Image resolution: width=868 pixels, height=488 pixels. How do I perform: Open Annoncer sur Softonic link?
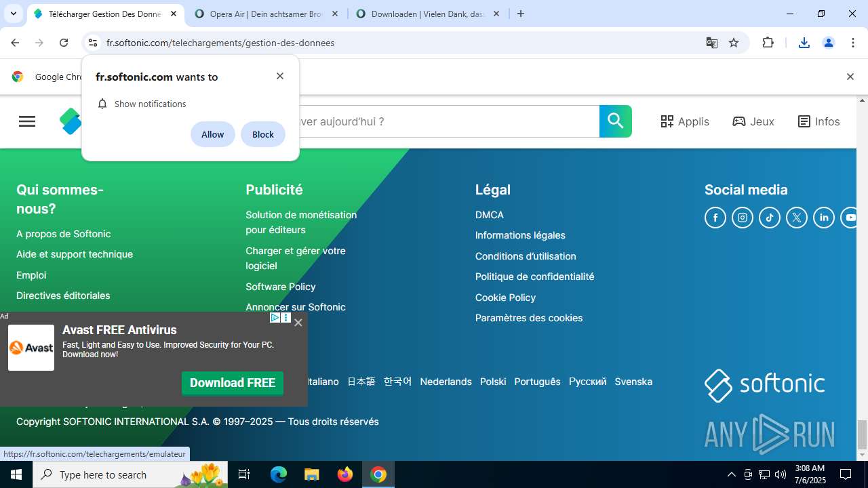(x=296, y=307)
